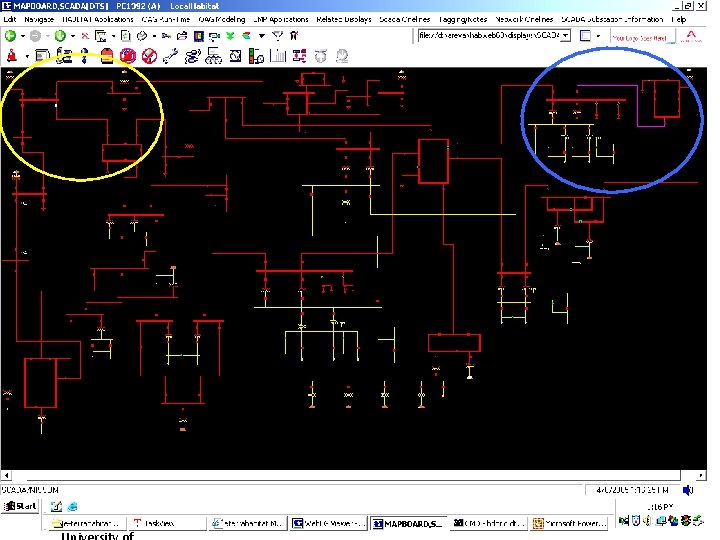Screen dimensions: 720x540
Task: Click the WebFG Viewer taskbar button
Action: [x=328, y=523]
